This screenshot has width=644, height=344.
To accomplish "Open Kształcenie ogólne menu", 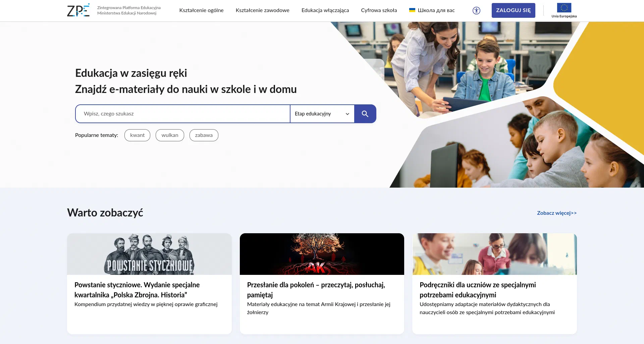I will [x=201, y=10].
